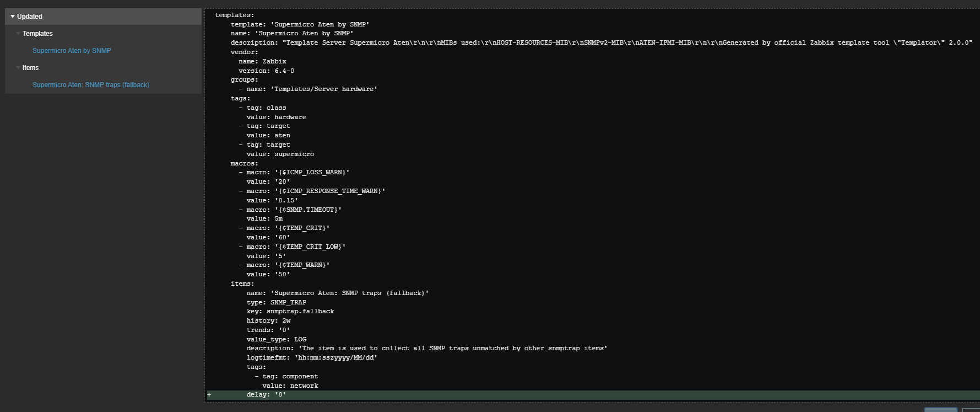This screenshot has width=980, height=412.
Task: Select the Updated header label
Action: pos(30,17)
